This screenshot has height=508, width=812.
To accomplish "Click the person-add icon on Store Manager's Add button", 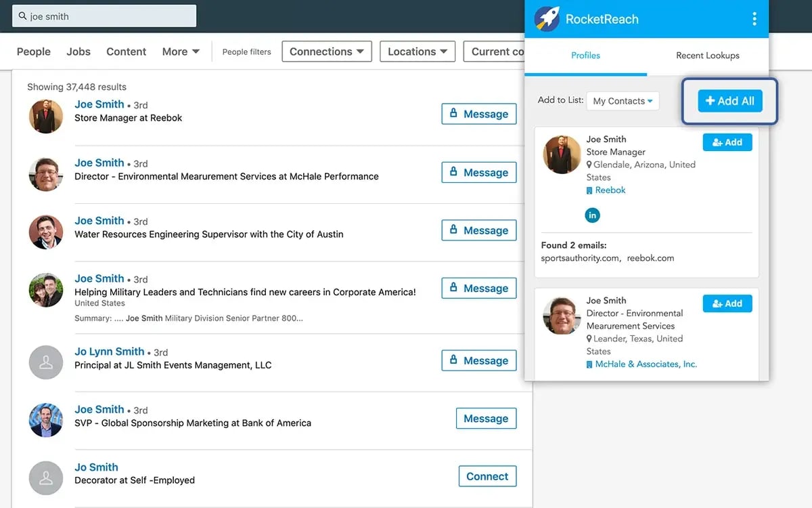I will 717,142.
